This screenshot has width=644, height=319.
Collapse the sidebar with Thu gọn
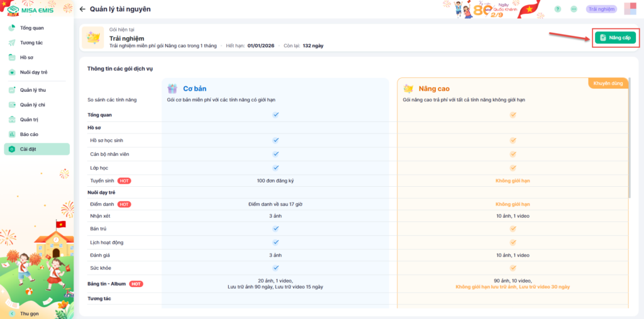point(25,314)
